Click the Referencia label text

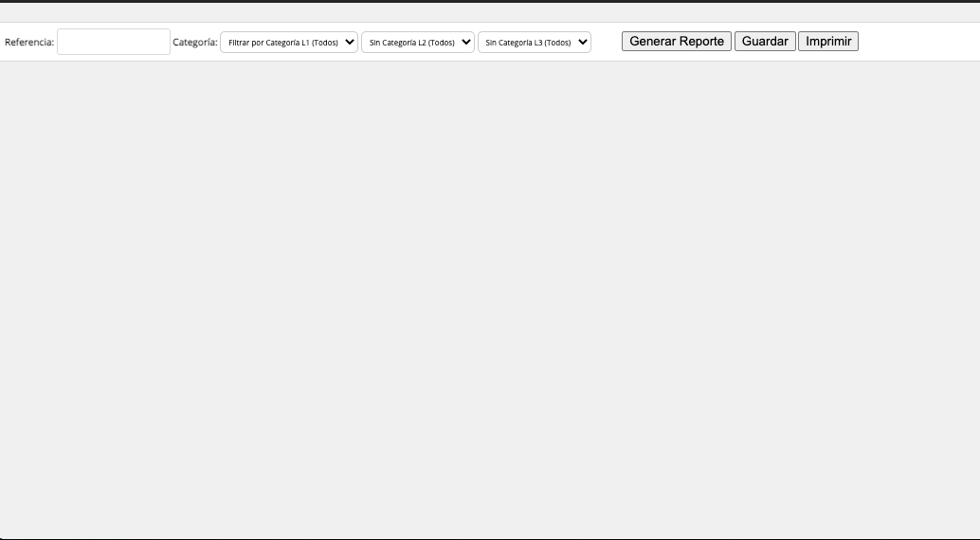tap(29, 43)
